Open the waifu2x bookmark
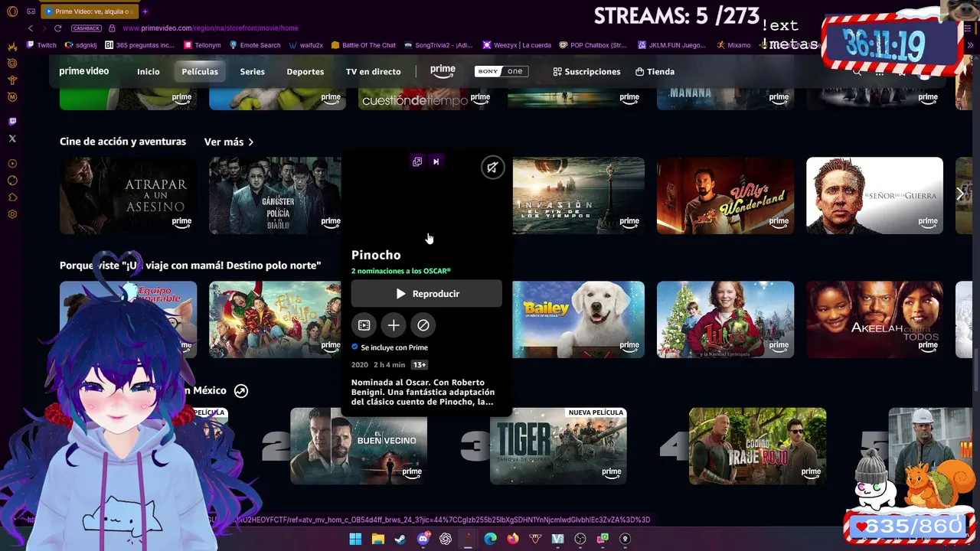 (306, 45)
